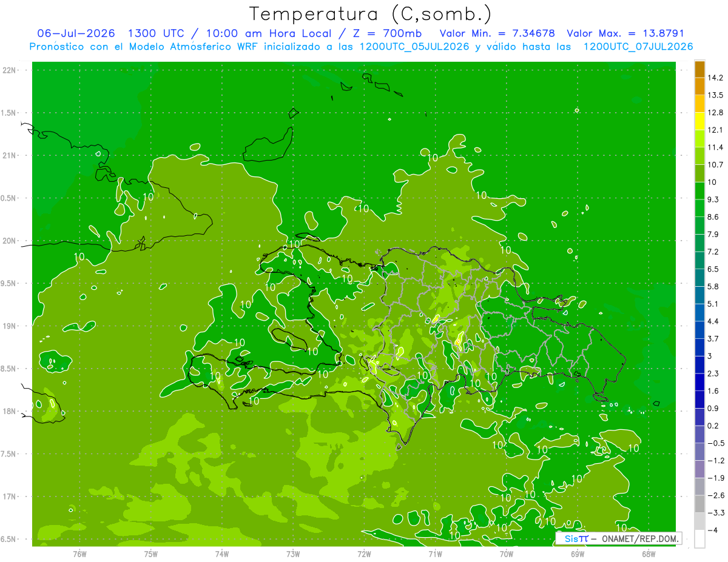Click the yellow legend swatch between 12.1 and 12.8
This screenshot has width=728, height=562.
(699, 121)
